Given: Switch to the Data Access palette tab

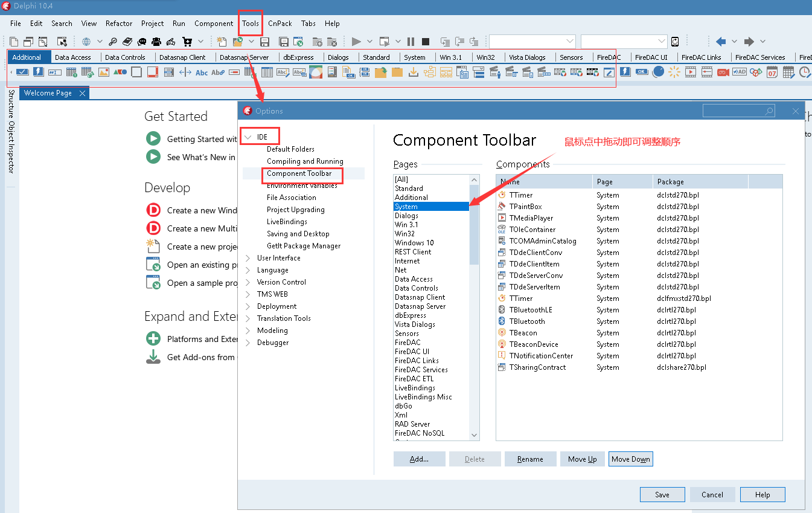Looking at the screenshot, I should point(72,57).
